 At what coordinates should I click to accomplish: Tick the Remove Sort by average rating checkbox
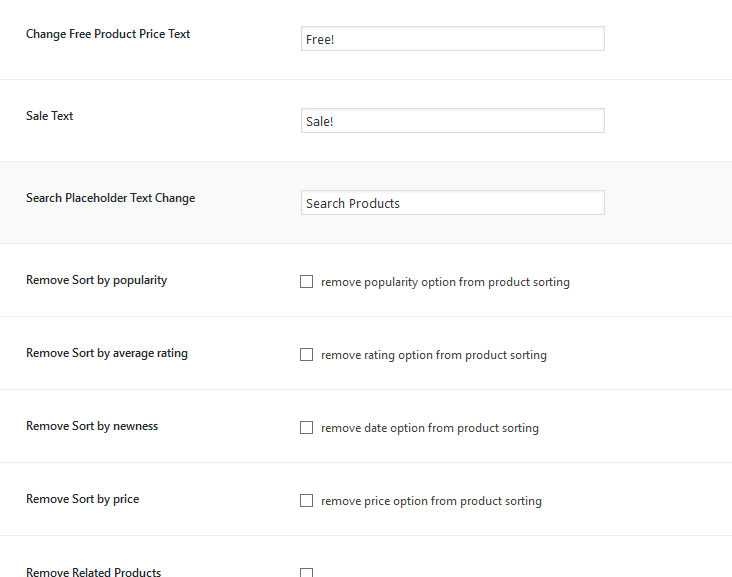pyautogui.click(x=307, y=355)
